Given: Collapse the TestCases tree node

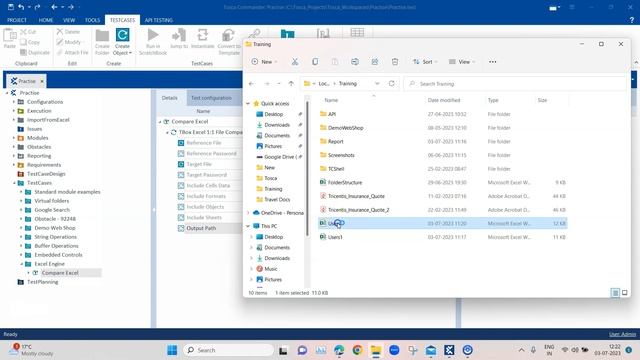Looking at the screenshot, I should click(13, 183).
